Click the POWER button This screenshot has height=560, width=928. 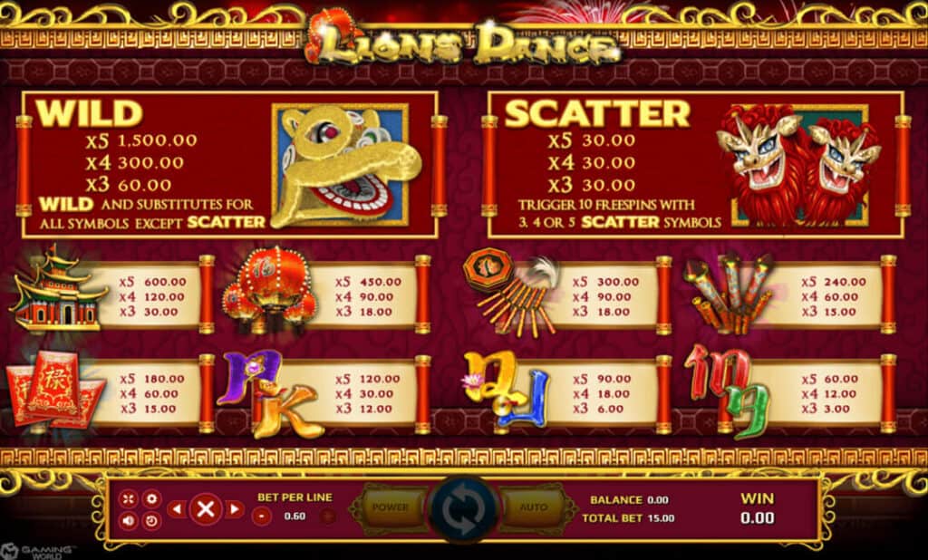390,507
